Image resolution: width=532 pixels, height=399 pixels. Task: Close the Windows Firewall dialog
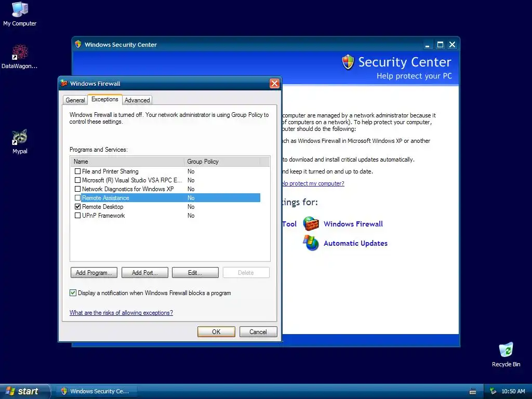[274, 84]
